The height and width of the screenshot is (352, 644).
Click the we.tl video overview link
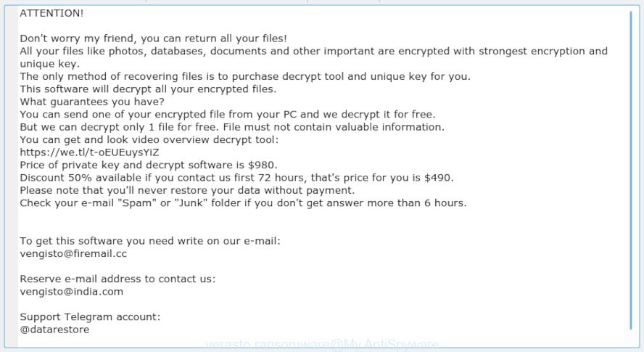(89, 152)
